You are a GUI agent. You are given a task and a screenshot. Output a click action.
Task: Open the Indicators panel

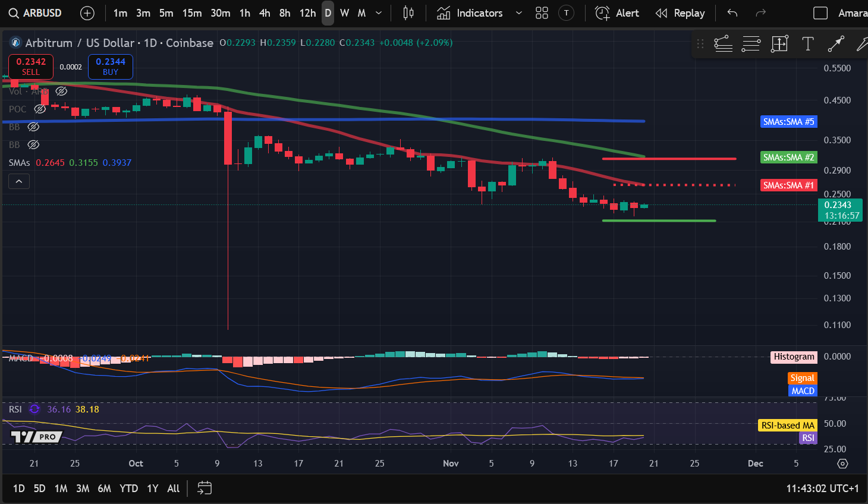tap(471, 13)
